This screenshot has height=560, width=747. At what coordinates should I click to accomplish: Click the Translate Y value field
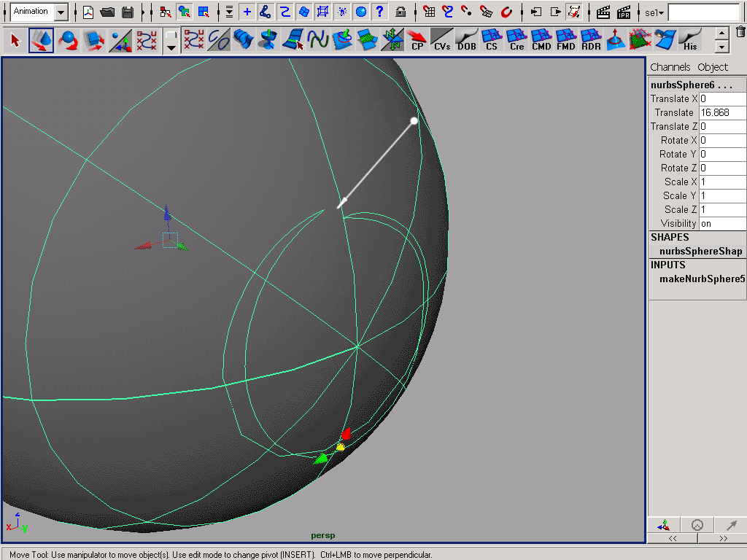[x=722, y=113]
